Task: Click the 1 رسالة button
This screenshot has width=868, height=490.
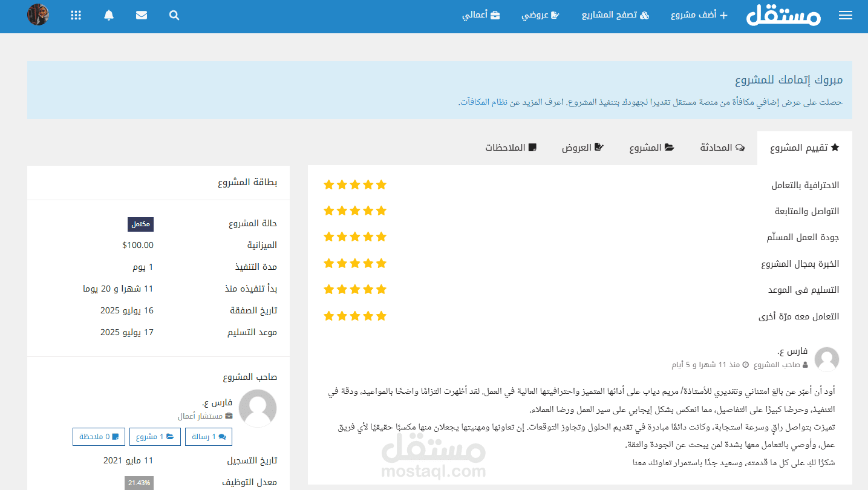Action: coord(209,437)
